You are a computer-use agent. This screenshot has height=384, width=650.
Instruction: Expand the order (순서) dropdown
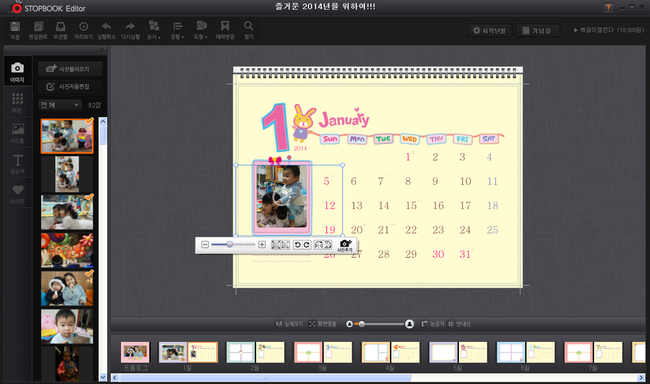154,30
